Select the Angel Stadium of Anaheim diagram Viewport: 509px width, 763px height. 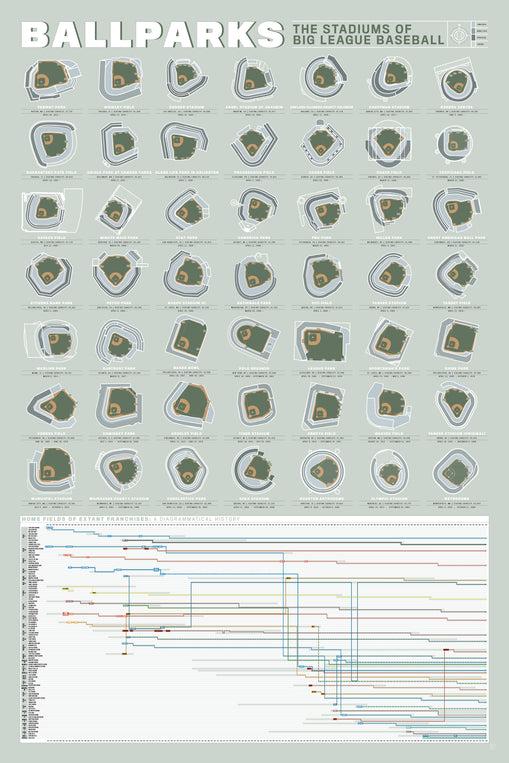coord(254,79)
